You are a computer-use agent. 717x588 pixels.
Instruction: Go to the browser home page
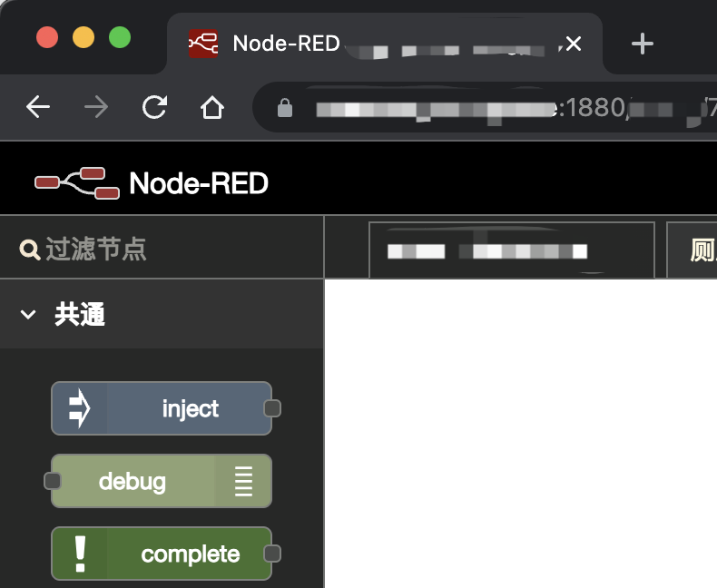(x=211, y=108)
